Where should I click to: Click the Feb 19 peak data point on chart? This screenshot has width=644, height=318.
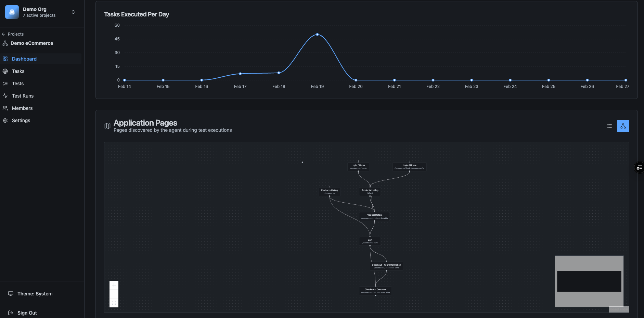[x=318, y=34]
